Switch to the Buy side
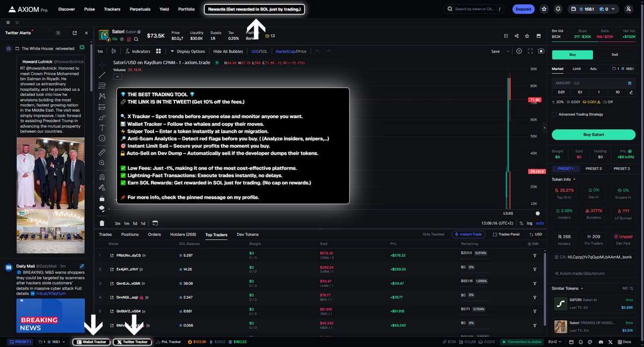The image size is (644, 347). (x=573, y=55)
